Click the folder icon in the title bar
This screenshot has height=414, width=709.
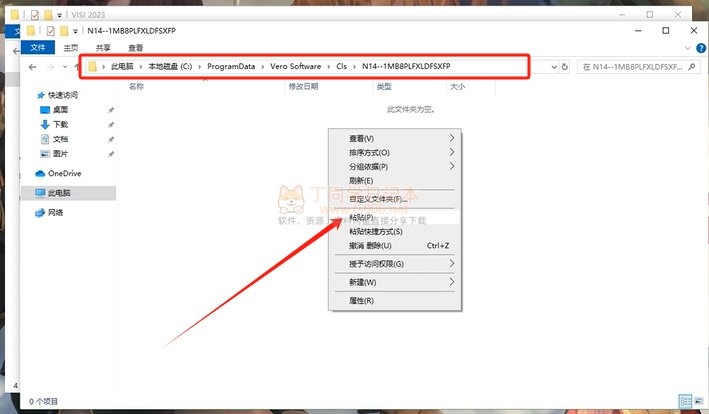(x=31, y=31)
